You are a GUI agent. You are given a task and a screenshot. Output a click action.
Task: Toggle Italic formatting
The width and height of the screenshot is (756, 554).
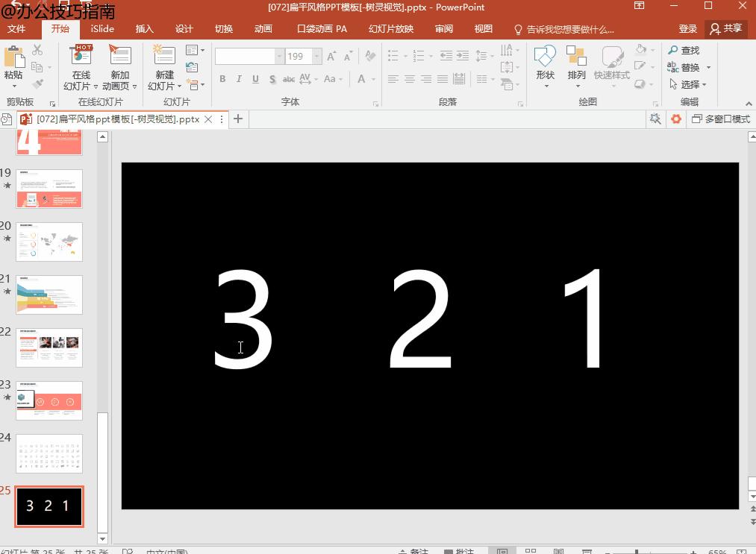pyautogui.click(x=239, y=79)
